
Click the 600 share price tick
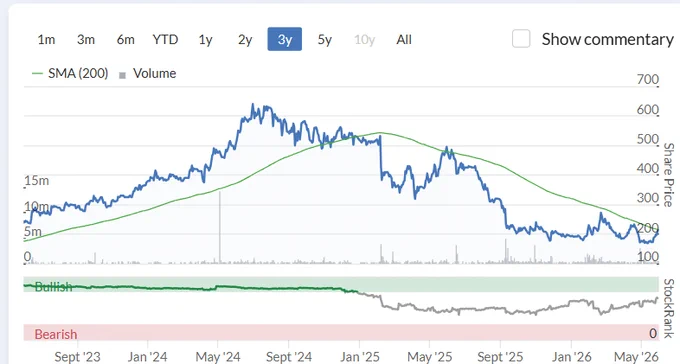(x=648, y=109)
